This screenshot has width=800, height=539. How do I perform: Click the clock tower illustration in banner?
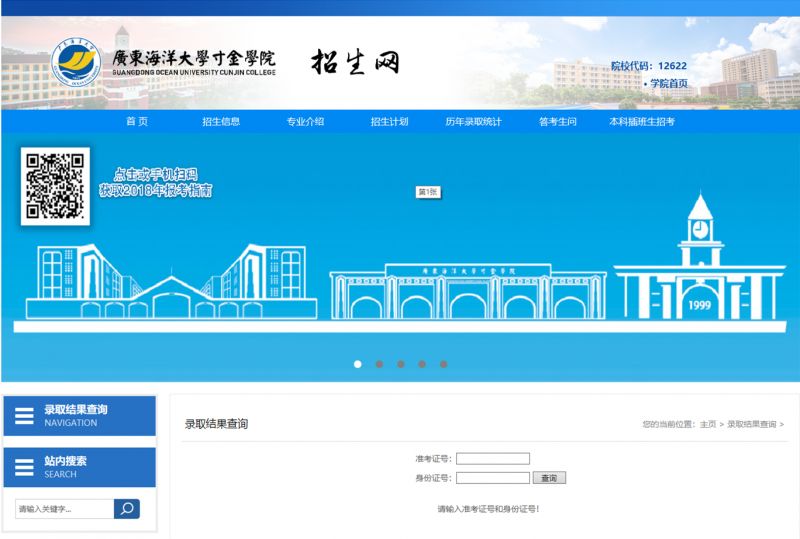[x=700, y=256]
